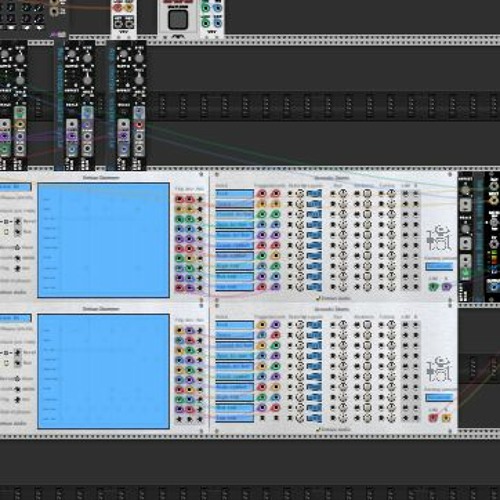
Task: Open second-row instrument name dropdown in upper drum module
Action: pyautogui.click(x=234, y=204)
